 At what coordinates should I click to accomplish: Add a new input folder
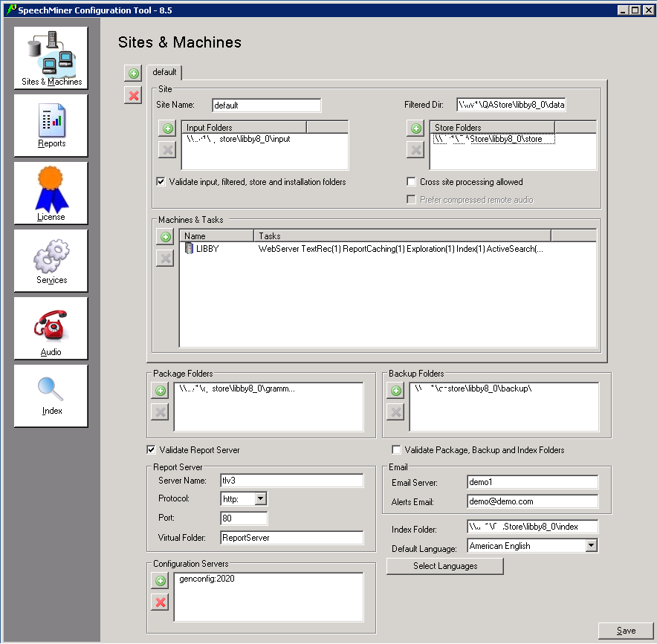[x=167, y=129]
